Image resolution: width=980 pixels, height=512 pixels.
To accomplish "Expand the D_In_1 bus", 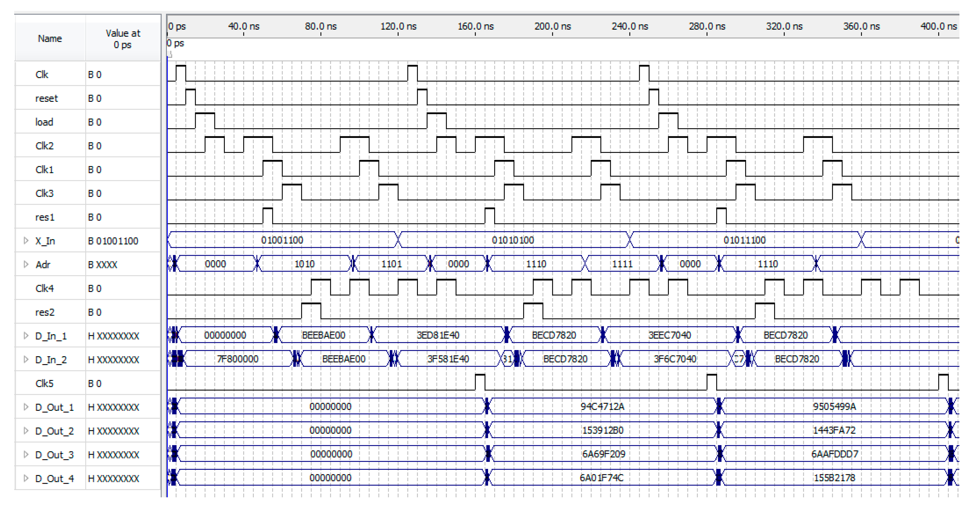I will pyautogui.click(x=26, y=336).
